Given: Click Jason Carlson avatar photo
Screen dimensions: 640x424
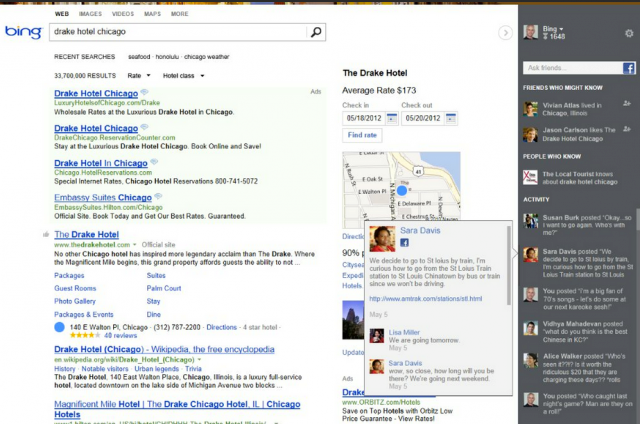Looking at the screenshot, I should (530, 134).
